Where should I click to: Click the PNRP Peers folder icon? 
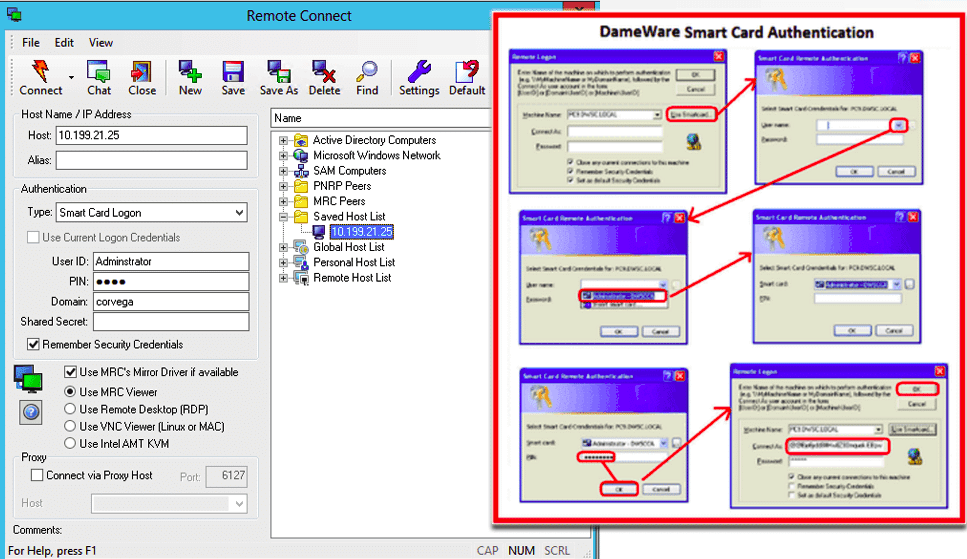click(300, 186)
